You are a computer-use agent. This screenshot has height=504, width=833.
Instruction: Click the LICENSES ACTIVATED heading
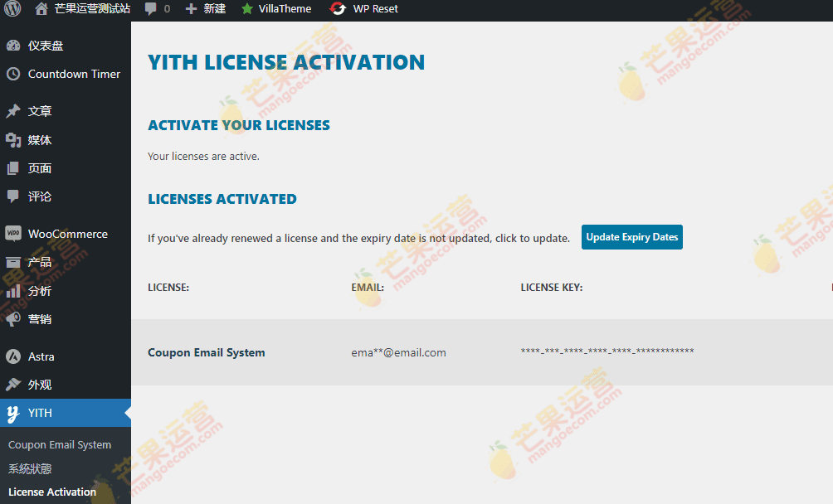[x=222, y=199]
